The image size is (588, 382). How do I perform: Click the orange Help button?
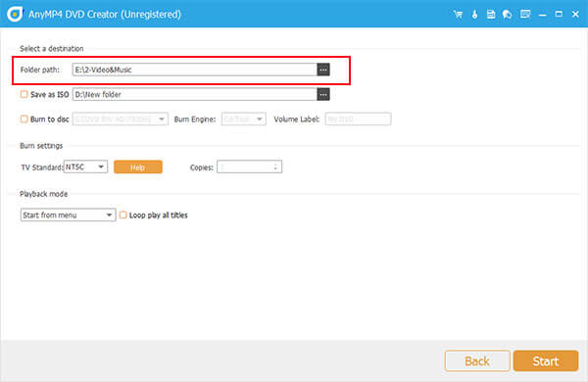click(x=138, y=167)
